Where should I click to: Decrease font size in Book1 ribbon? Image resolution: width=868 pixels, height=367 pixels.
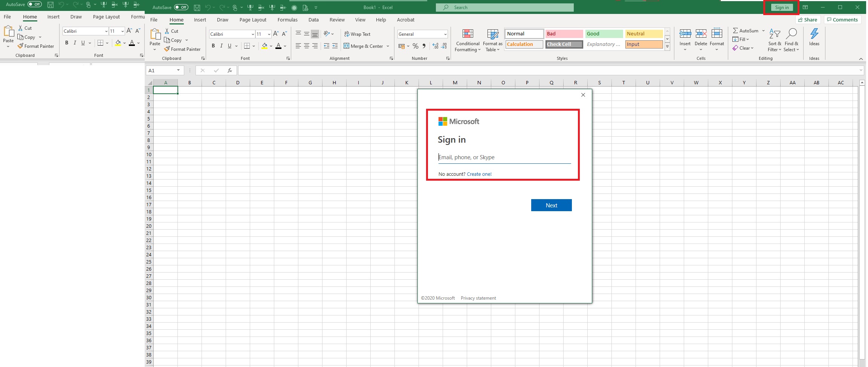click(284, 34)
